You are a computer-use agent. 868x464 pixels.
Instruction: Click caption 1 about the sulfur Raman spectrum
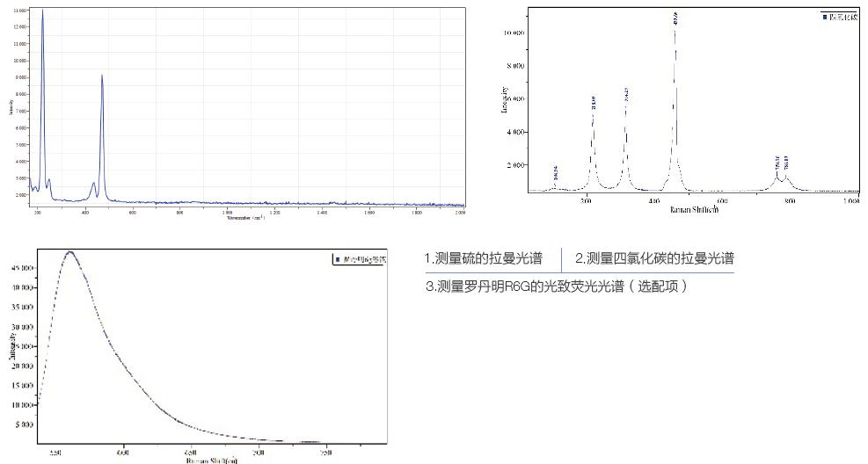pyautogui.click(x=482, y=259)
